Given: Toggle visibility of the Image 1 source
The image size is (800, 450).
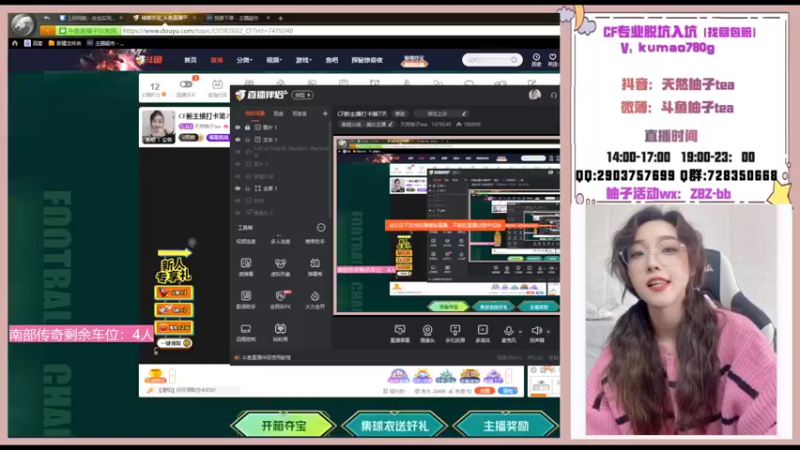Looking at the screenshot, I should pos(238,127).
